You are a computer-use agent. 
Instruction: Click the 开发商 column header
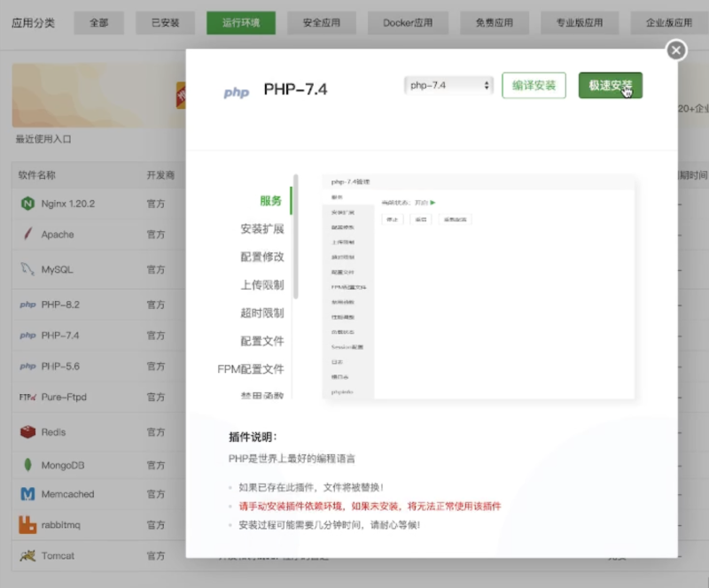(x=160, y=175)
